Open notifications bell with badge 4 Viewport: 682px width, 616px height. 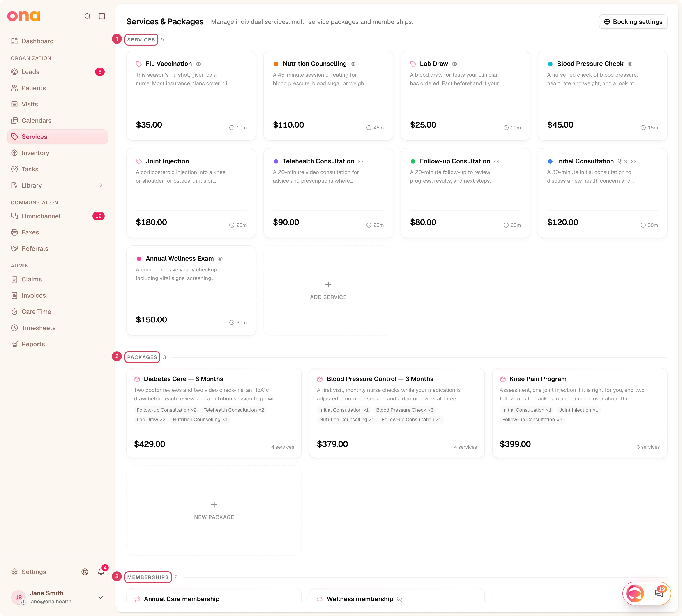click(x=101, y=572)
